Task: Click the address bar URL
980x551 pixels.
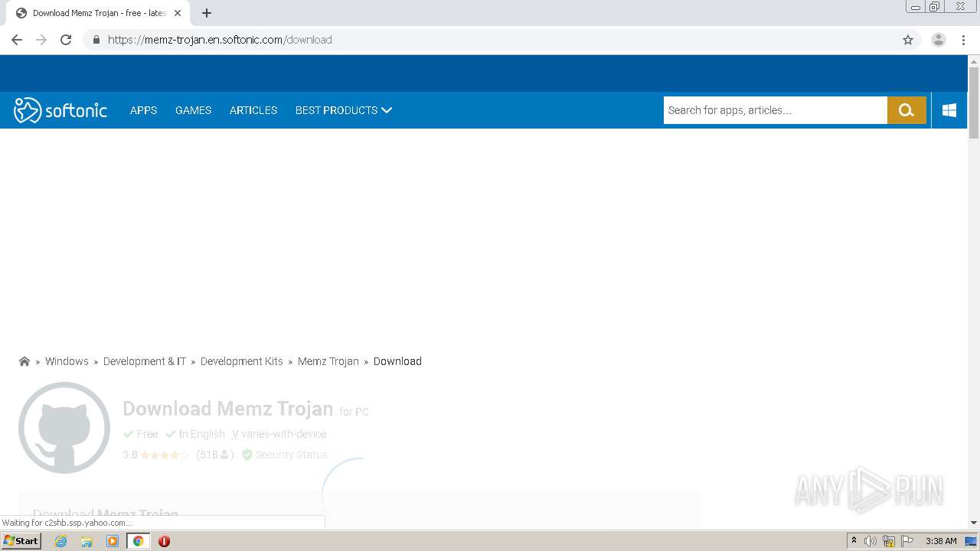Action: click(220, 40)
